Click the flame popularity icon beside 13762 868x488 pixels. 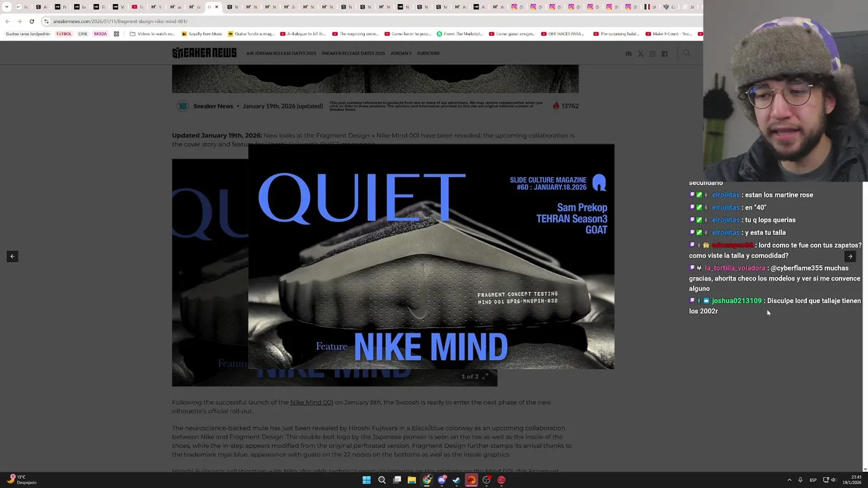[555, 106]
